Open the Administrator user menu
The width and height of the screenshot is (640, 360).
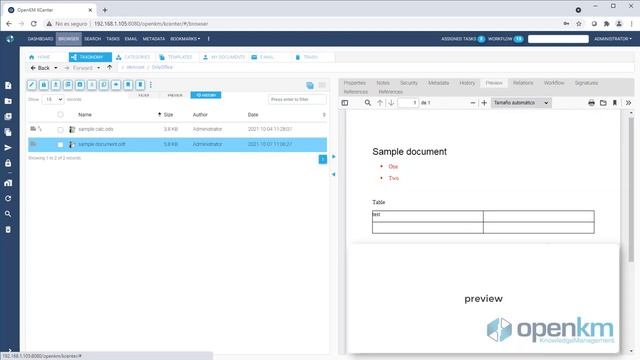(613, 39)
